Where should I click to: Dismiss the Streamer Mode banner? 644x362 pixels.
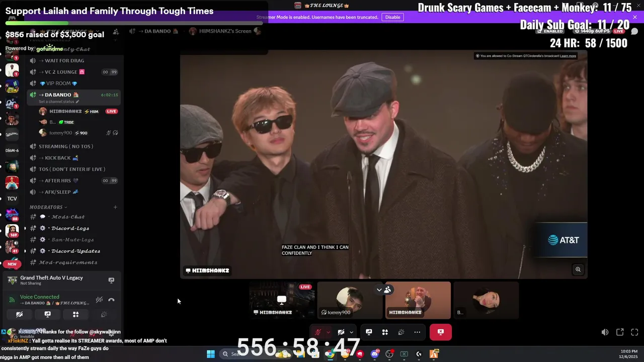pos(634,17)
